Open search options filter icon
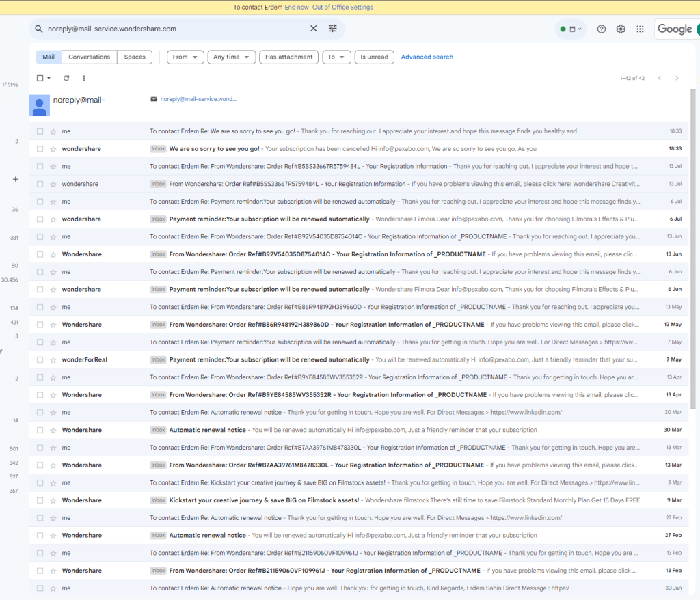700x600 pixels. 333,29
